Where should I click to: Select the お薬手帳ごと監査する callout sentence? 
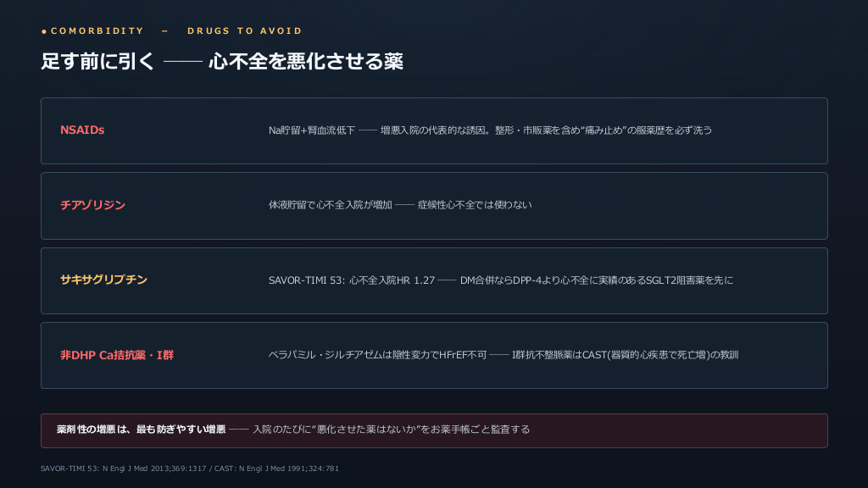click(391, 430)
